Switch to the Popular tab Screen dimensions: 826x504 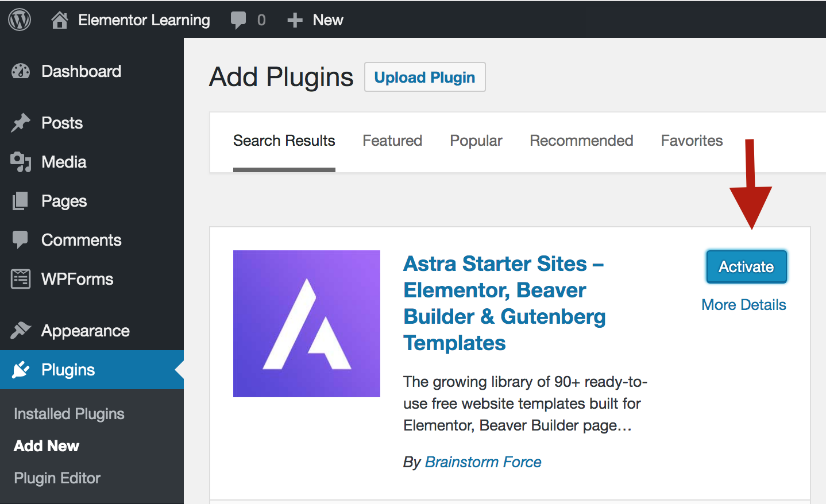pos(476,141)
